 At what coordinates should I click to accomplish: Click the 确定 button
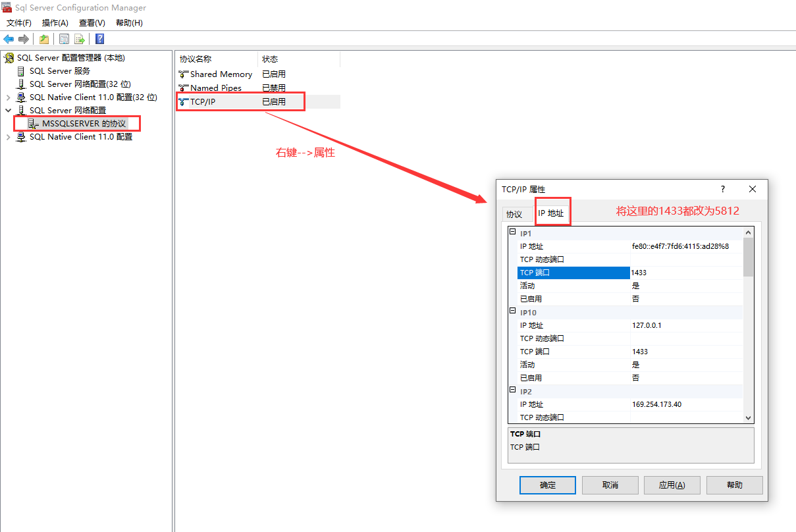547,485
